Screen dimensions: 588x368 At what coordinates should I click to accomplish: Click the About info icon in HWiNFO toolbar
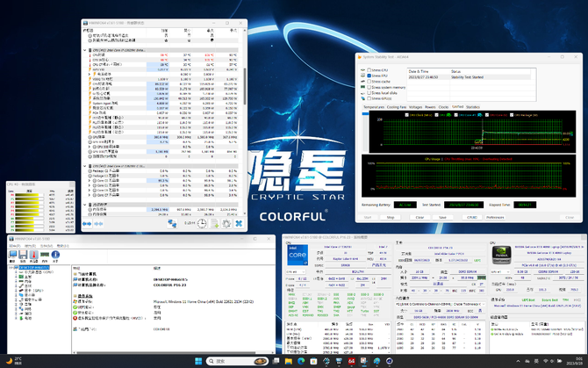55,255
